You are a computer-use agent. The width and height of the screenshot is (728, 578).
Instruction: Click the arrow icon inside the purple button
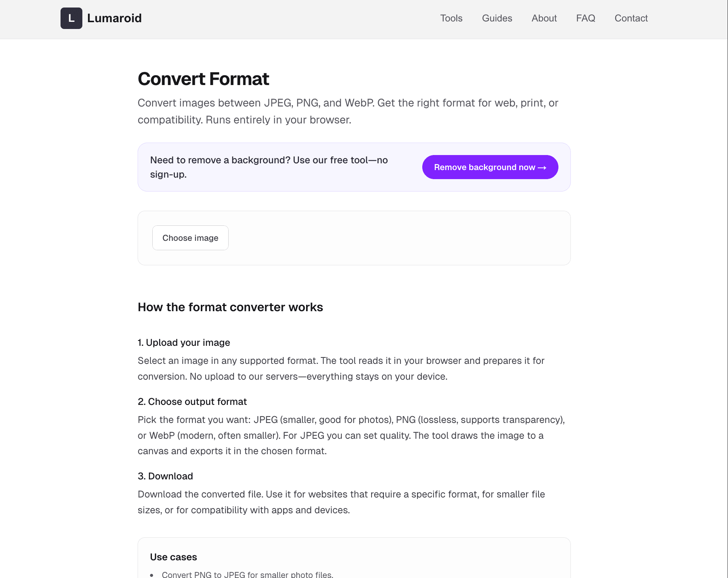click(543, 167)
